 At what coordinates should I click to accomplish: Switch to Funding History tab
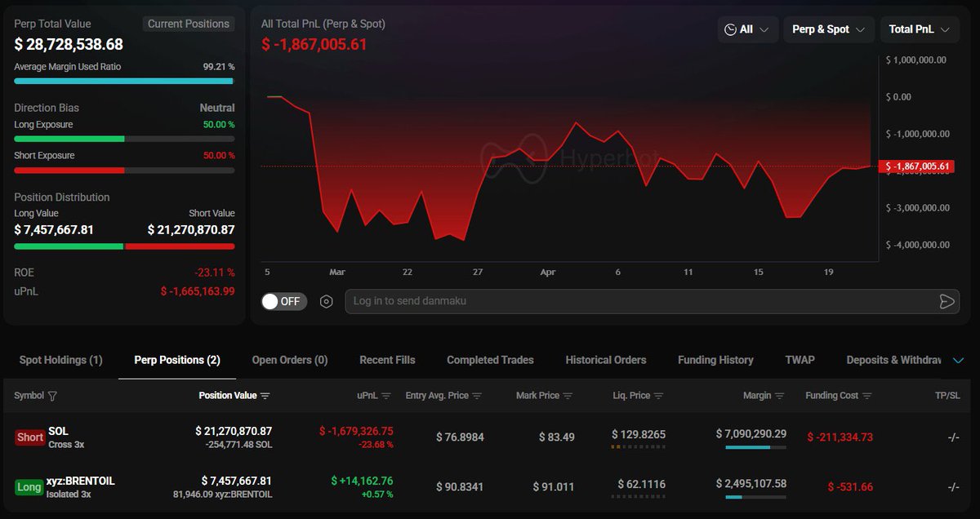pos(715,360)
